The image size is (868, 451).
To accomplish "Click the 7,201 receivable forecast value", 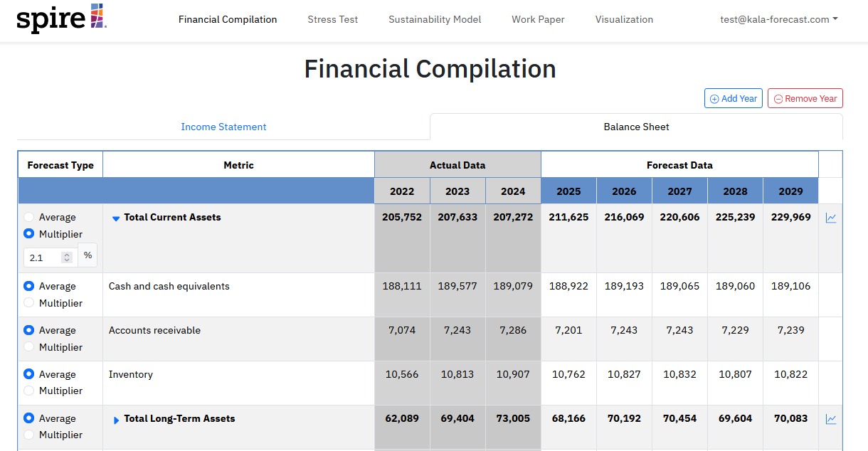I will pyautogui.click(x=568, y=330).
